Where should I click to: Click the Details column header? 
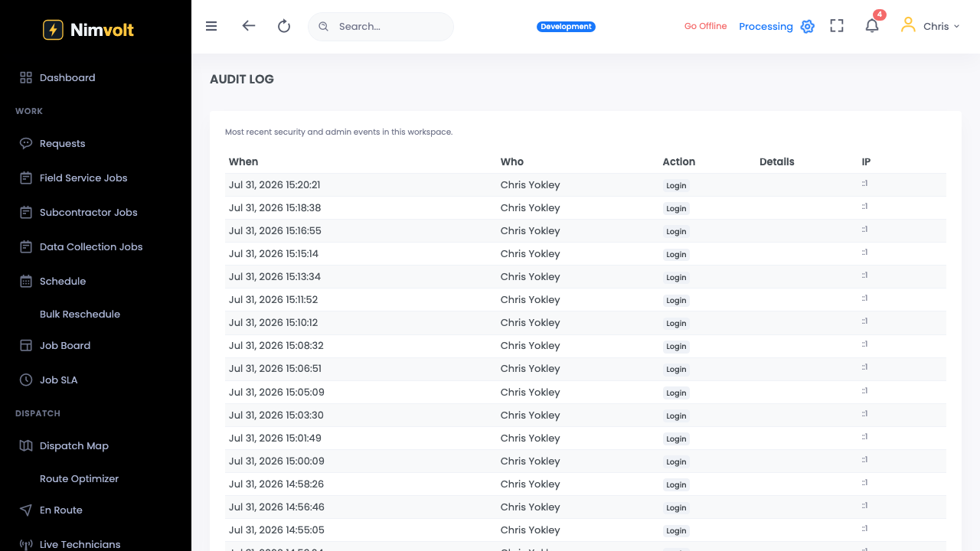(777, 161)
